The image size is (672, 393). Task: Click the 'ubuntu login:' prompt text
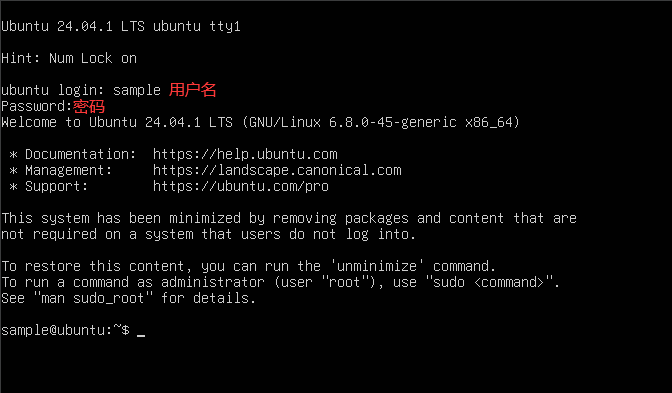[53, 90]
